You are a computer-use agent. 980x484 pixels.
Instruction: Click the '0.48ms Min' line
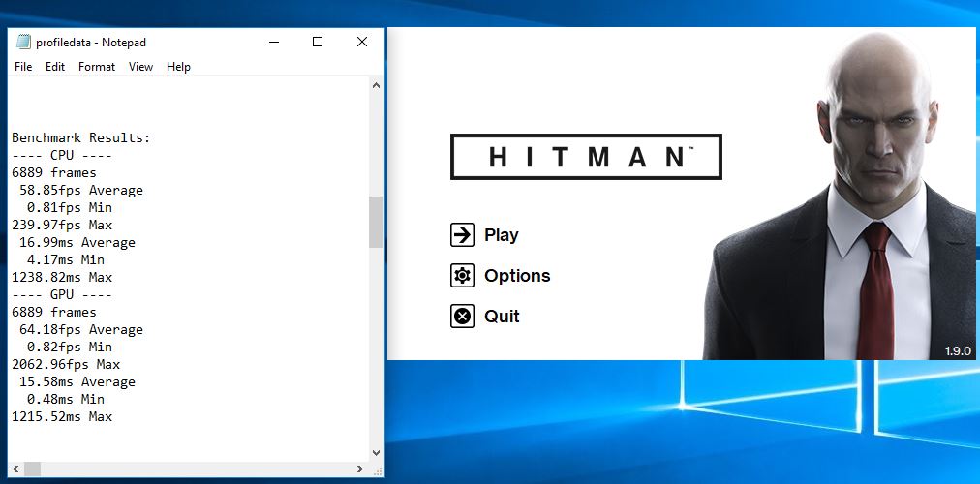[x=66, y=399]
